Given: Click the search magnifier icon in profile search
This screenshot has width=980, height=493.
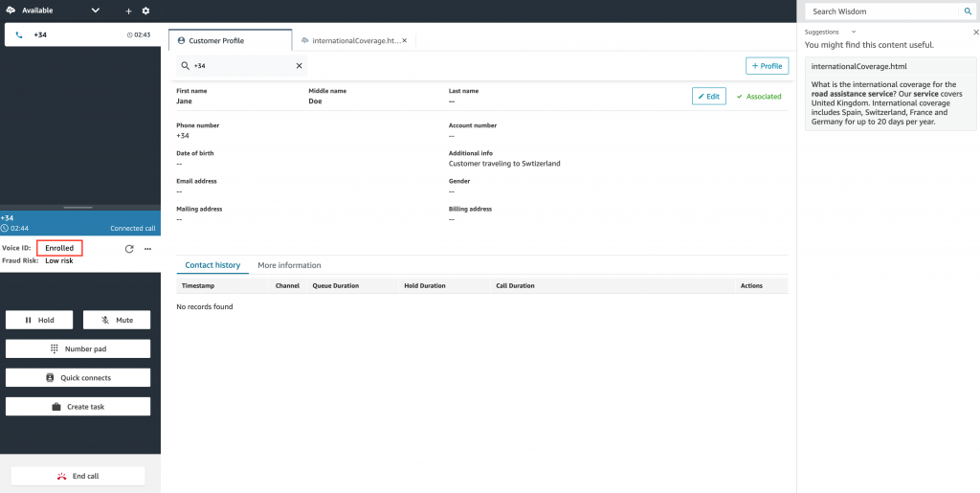Looking at the screenshot, I should pyautogui.click(x=186, y=66).
